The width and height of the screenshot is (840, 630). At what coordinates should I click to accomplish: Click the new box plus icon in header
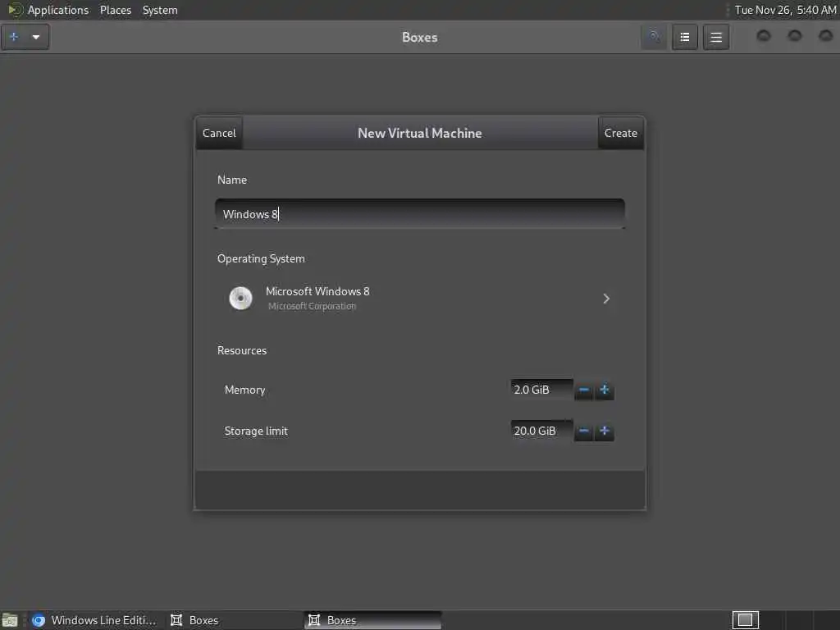(15, 37)
